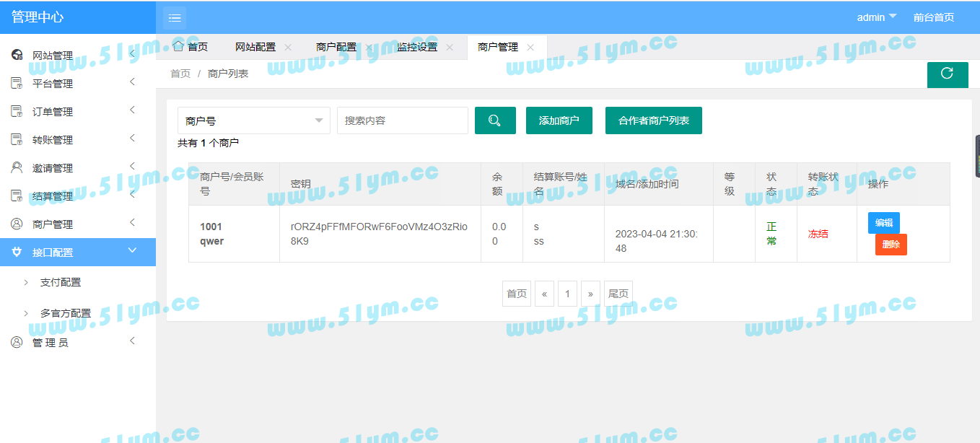
Task: Click the red 冻结 status text
Action: pyautogui.click(x=818, y=234)
